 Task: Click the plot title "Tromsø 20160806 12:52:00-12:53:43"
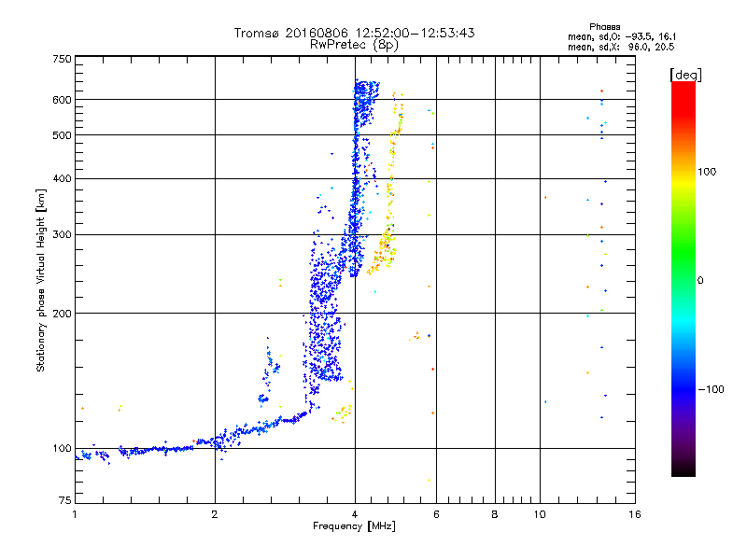coord(354,33)
